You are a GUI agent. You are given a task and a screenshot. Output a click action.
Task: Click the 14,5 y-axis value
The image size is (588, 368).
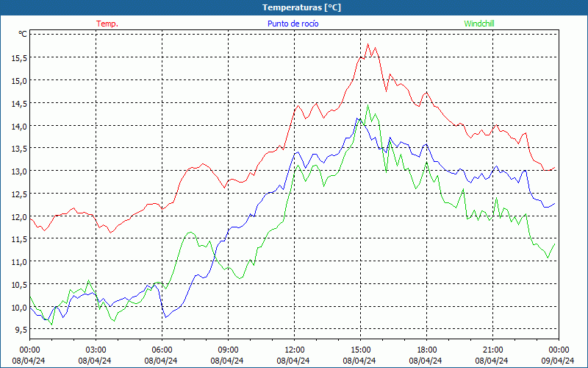coord(19,103)
